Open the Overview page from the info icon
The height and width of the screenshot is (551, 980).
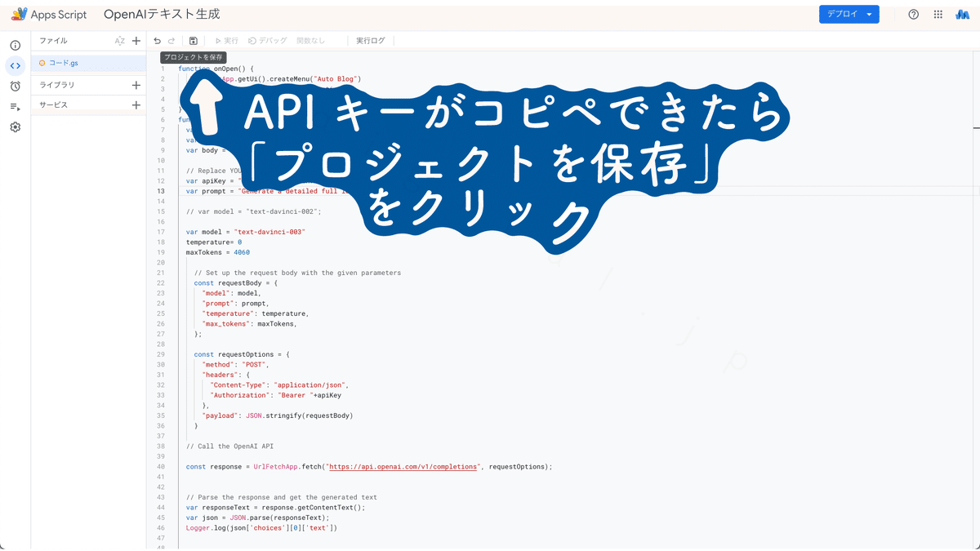tap(15, 46)
